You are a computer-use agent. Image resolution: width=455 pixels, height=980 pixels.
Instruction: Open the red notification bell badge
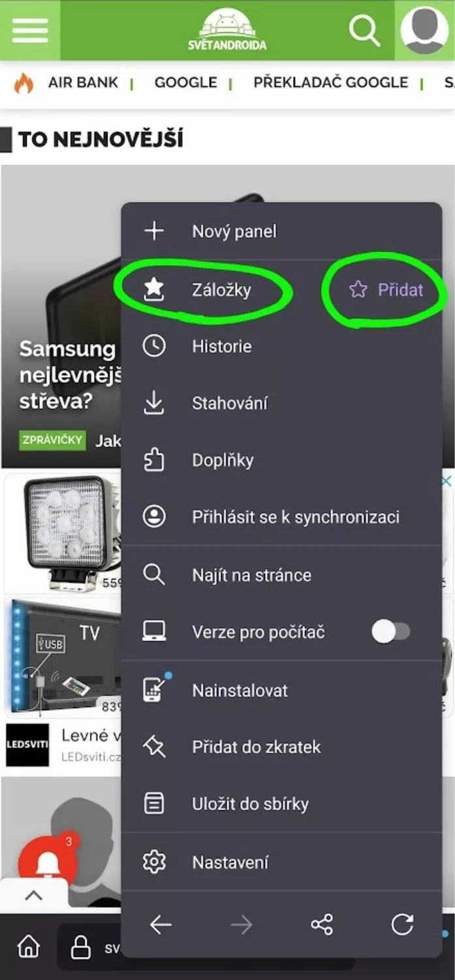pos(48,863)
